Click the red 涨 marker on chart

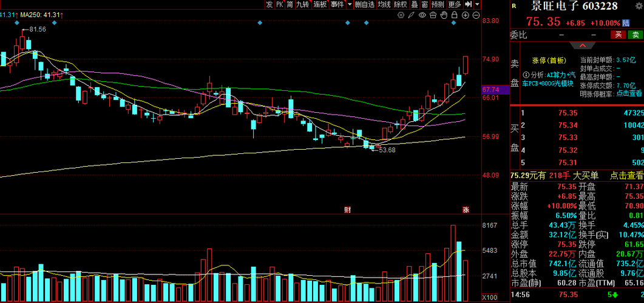(x=466, y=210)
